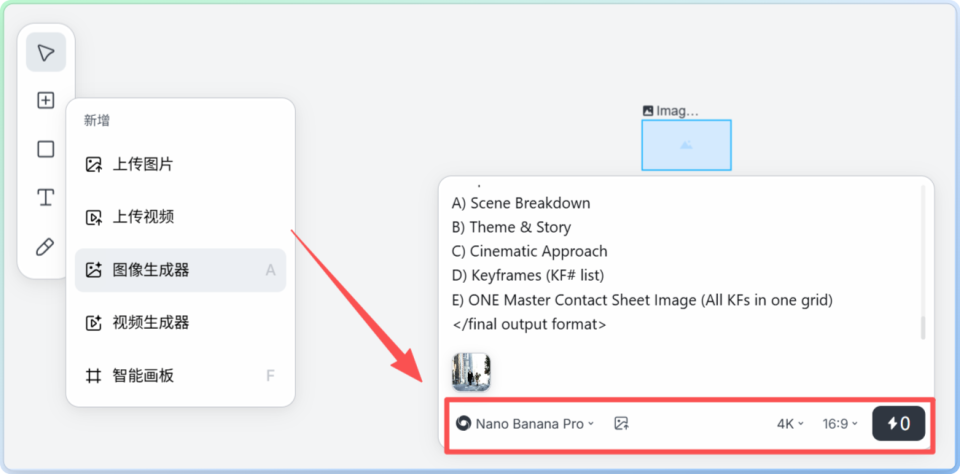The width and height of the screenshot is (960, 474).
Task: Open the 4K resolution dropdown
Action: pos(790,424)
